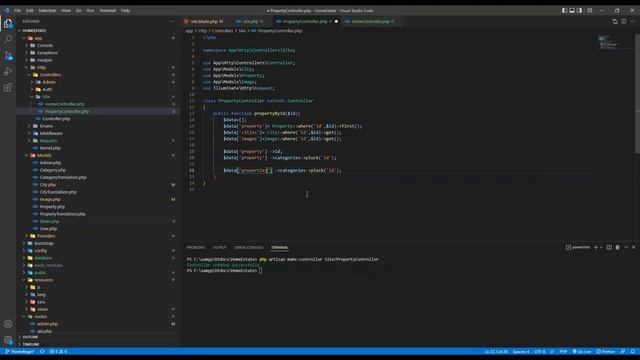Open errors and warnings count in status bar
The width and height of the screenshot is (640, 360).
coord(58,351)
